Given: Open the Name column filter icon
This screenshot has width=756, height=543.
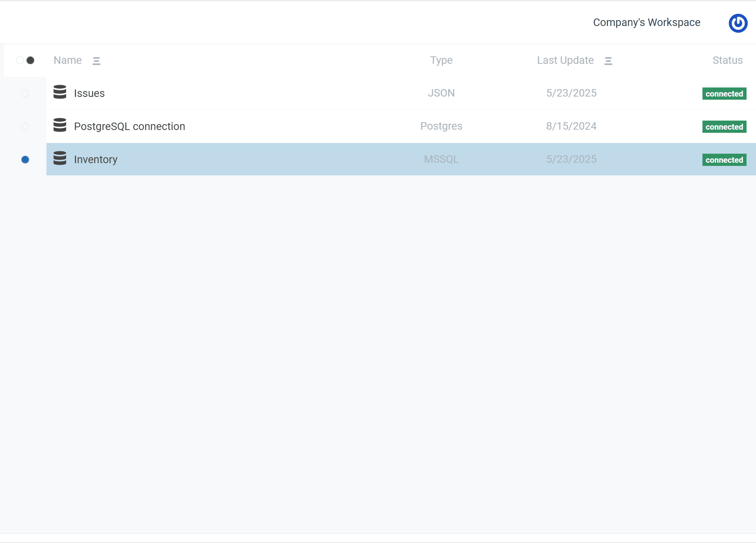Looking at the screenshot, I should 96,61.
